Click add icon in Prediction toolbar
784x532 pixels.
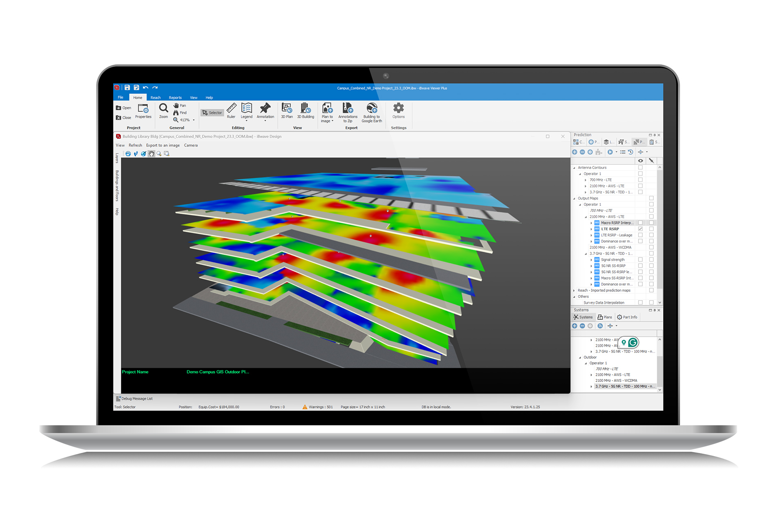(x=575, y=152)
